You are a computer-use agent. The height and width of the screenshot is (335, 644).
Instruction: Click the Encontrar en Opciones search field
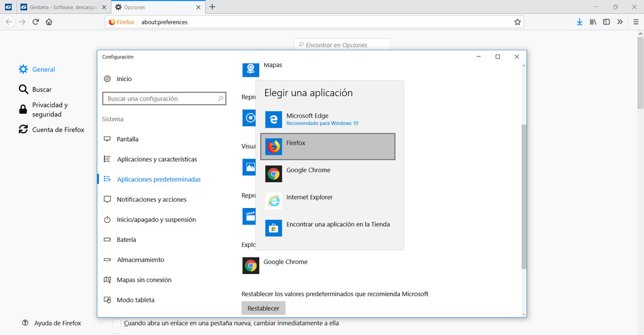coord(342,45)
